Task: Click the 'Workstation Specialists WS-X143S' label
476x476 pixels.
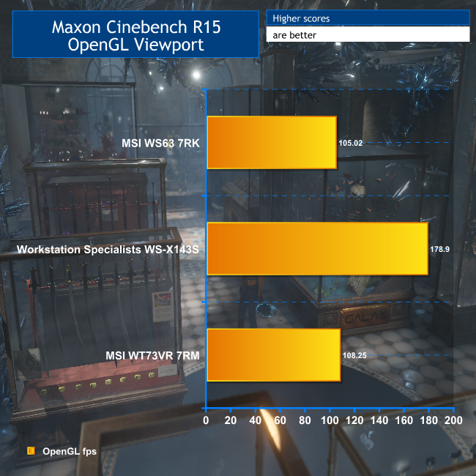Action: (108, 249)
